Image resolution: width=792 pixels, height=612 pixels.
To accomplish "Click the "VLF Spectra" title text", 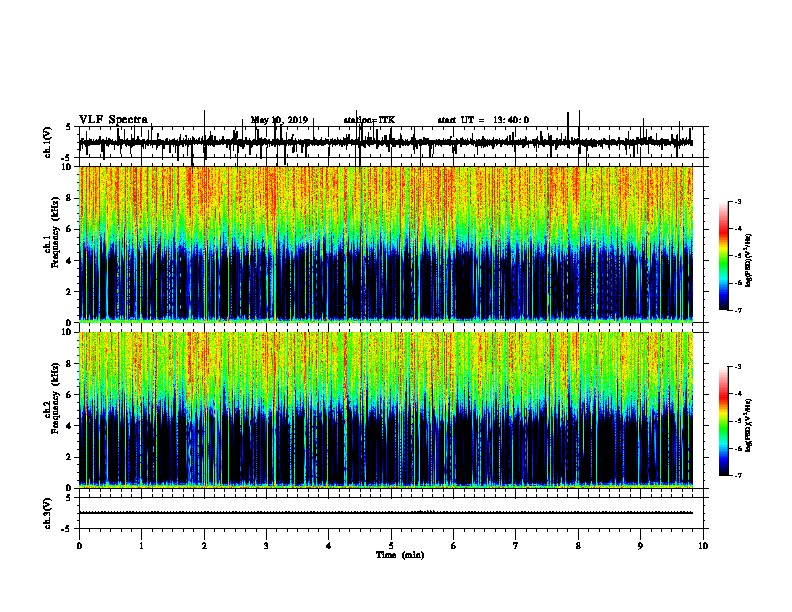I will pos(113,120).
